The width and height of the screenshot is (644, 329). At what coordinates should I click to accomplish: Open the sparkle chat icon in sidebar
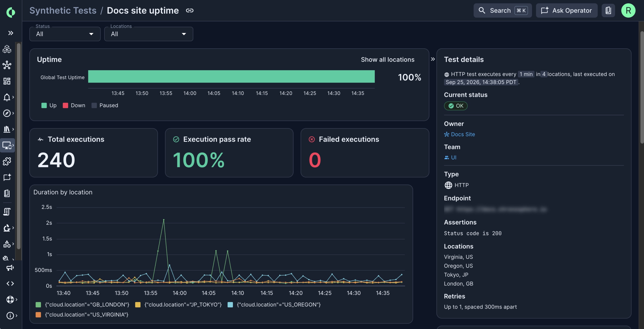(7, 177)
